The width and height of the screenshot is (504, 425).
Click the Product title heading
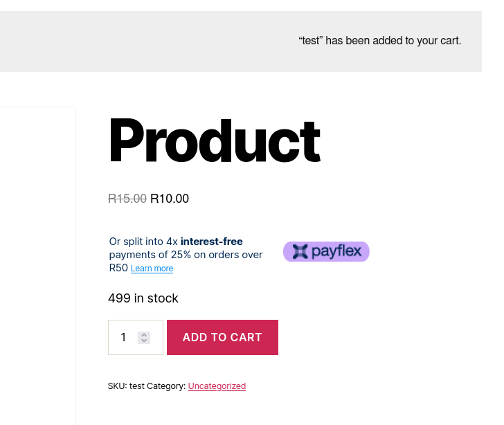[215, 140]
